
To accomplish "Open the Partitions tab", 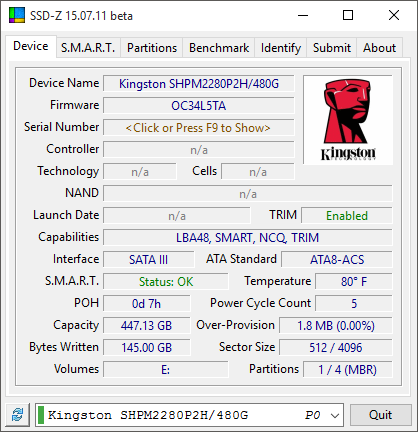I will click(152, 48).
